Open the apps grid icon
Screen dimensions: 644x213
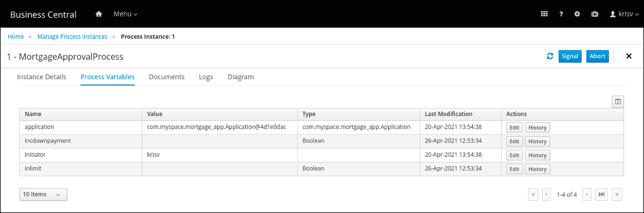click(544, 14)
